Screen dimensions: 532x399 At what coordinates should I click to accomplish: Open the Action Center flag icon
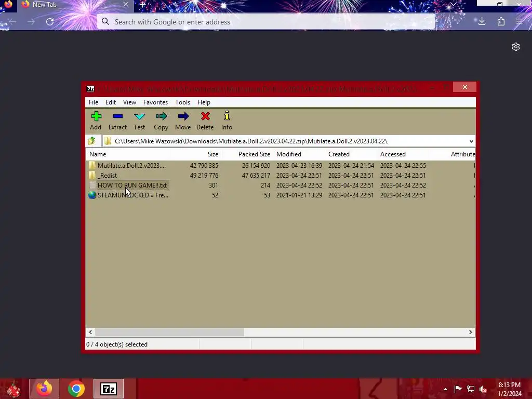point(458,389)
